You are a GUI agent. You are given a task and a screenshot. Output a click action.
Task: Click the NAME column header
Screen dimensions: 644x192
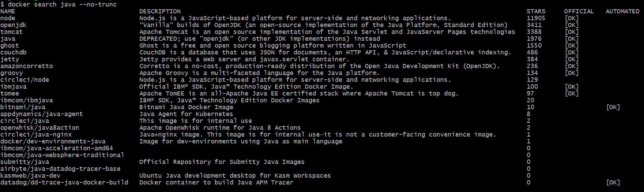8,11
